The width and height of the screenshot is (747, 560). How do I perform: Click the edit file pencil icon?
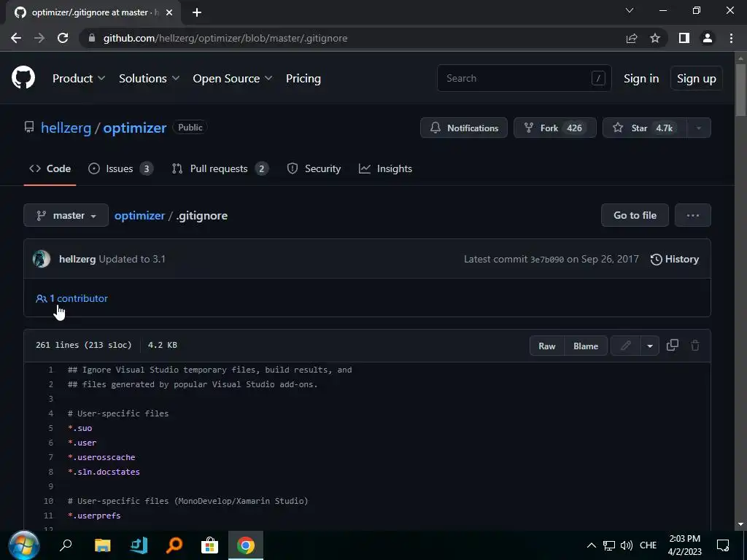point(625,346)
